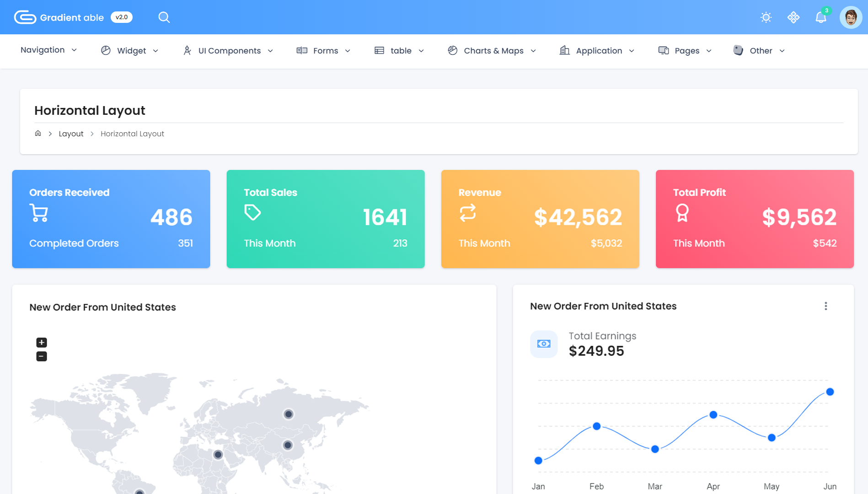Click the Orders Received shopping cart icon
Screen dimensions: 868x494
coord(39,213)
